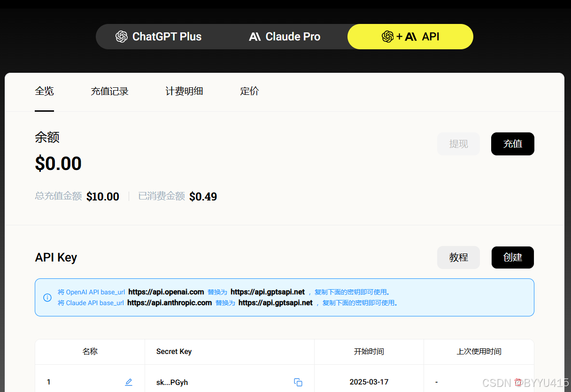Open the 定价 pricing tab
The width and height of the screenshot is (571, 392).
point(249,91)
